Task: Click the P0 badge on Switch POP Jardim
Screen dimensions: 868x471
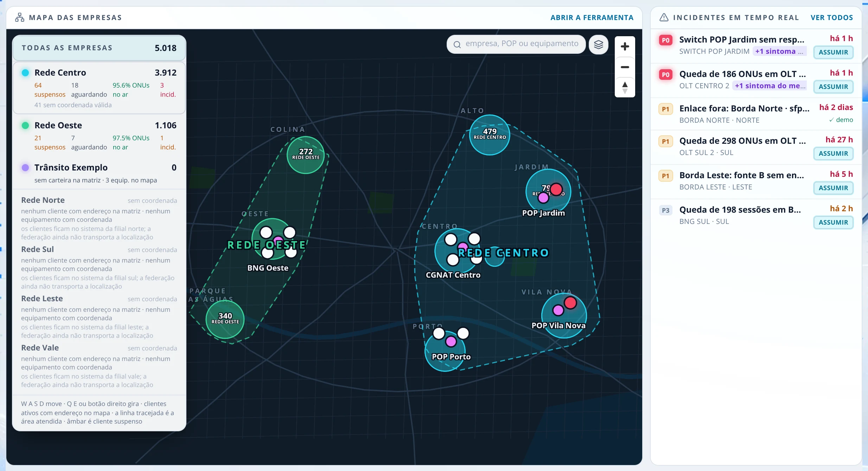Action: pyautogui.click(x=665, y=40)
